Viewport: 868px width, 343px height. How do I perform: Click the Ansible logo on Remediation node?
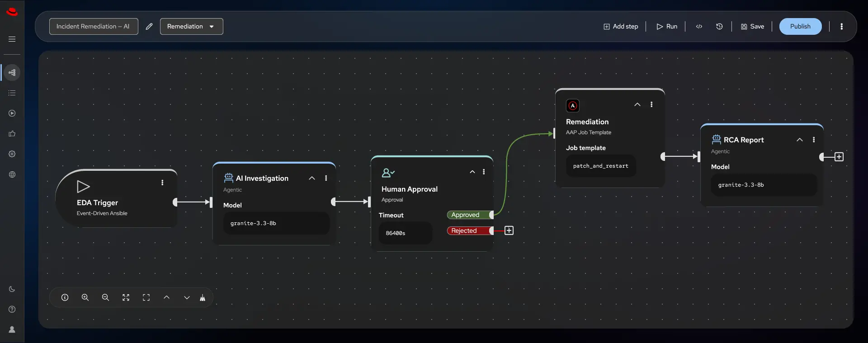tap(573, 106)
